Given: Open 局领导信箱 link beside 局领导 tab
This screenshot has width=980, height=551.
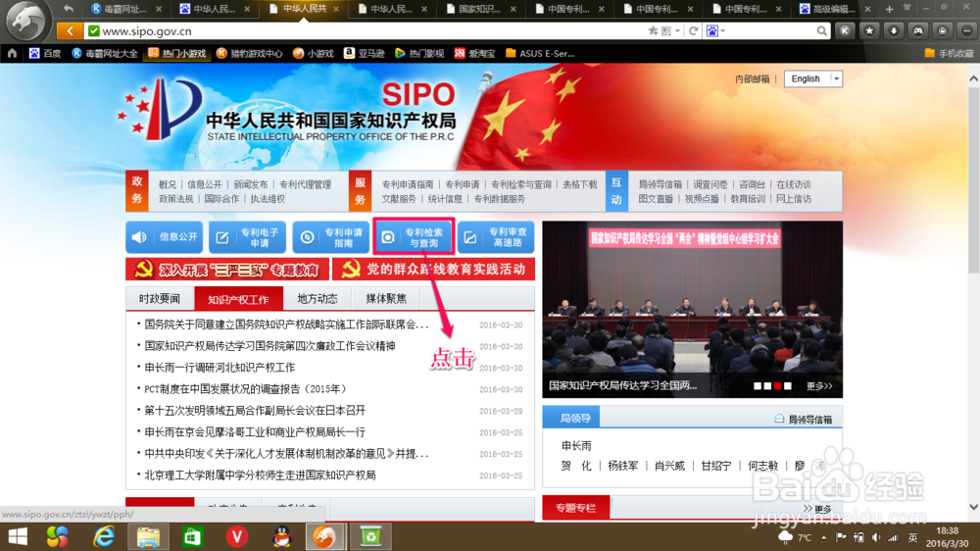Looking at the screenshot, I should pyautogui.click(x=804, y=420).
